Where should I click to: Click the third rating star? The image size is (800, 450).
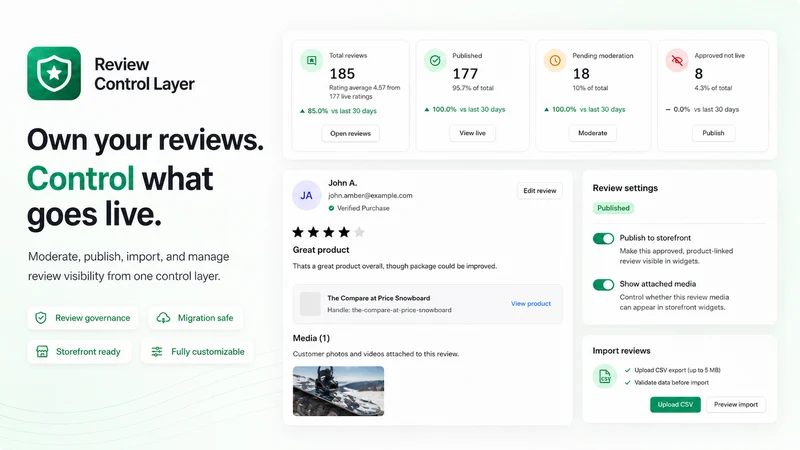329,233
